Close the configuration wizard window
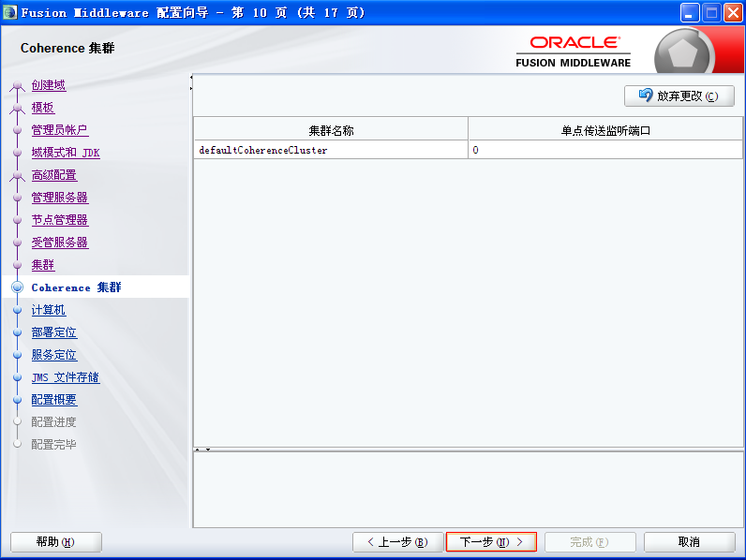 (x=733, y=13)
